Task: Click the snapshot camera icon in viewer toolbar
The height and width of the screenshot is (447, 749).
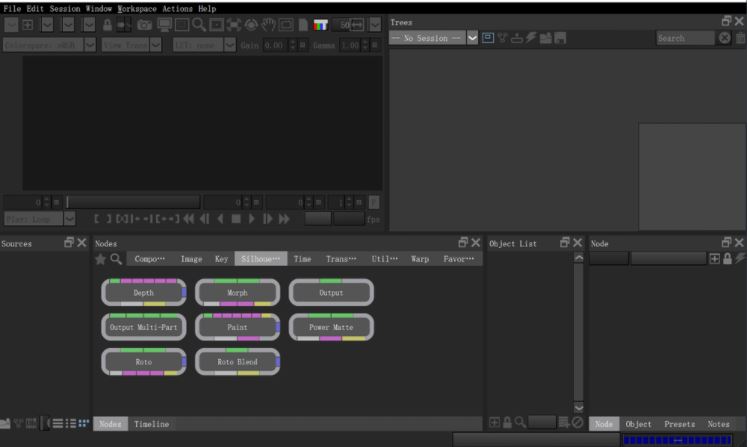Action: pyautogui.click(x=144, y=23)
